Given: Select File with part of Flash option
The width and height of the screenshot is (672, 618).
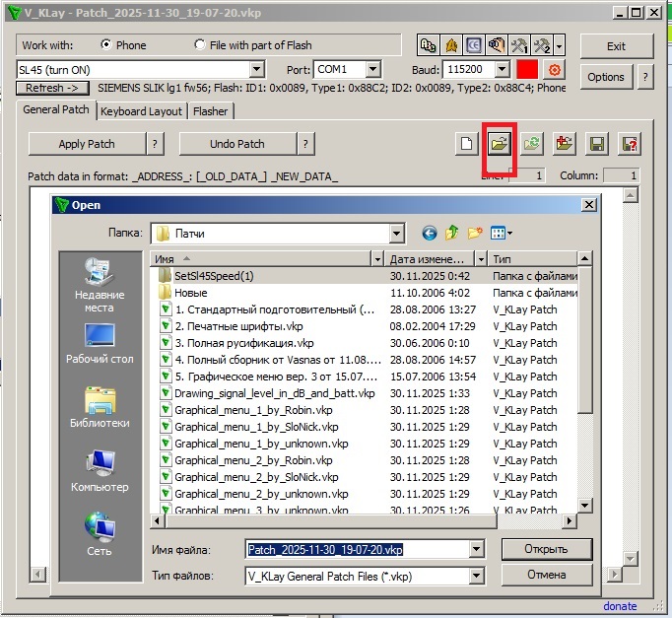Looking at the screenshot, I should [201, 45].
